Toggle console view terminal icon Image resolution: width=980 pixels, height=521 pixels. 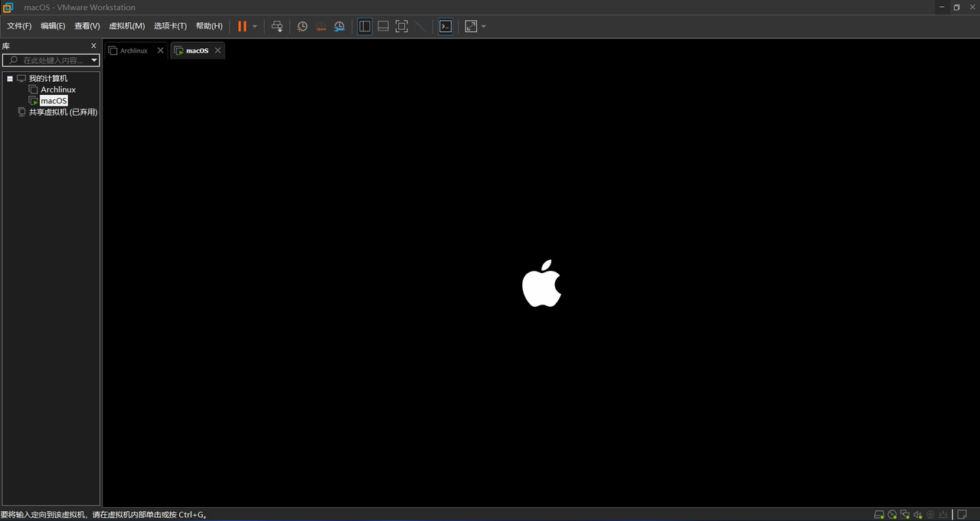[445, 26]
